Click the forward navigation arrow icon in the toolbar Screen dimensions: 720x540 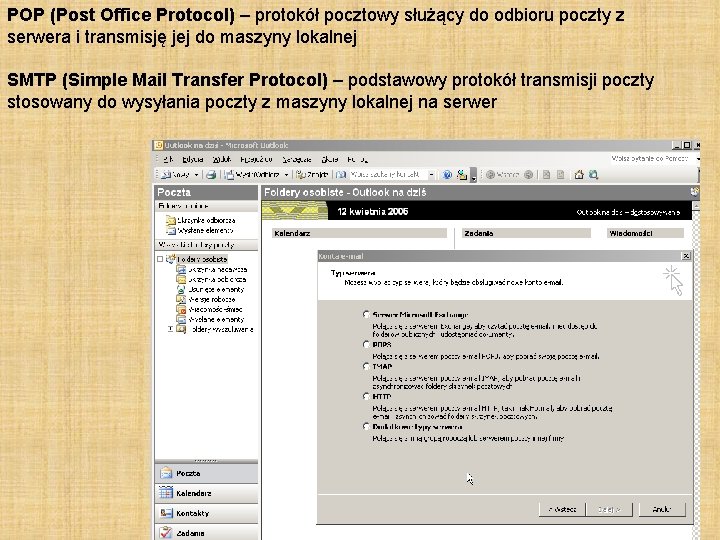pyautogui.click(x=529, y=174)
